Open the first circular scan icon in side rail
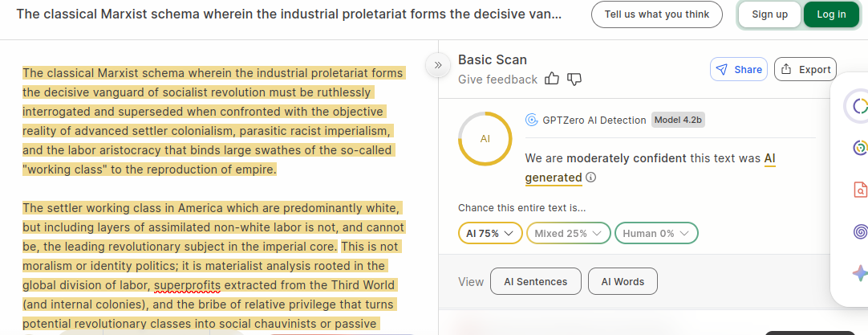The height and width of the screenshot is (335, 868). [859, 106]
